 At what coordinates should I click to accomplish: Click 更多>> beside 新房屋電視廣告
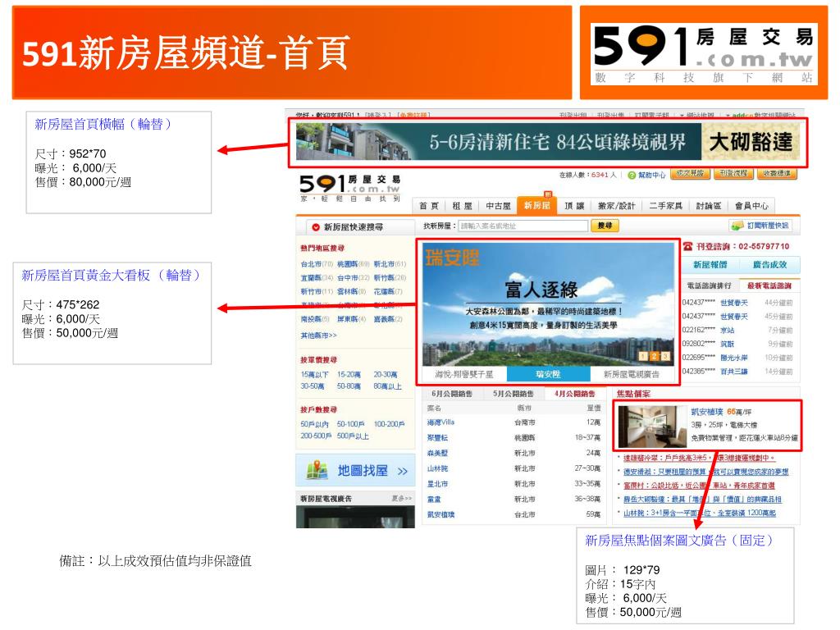click(x=401, y=499)
